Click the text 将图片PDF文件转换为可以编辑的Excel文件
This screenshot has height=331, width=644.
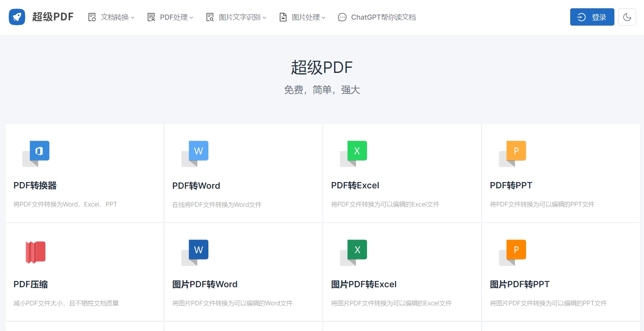click(x=391, y=303)
